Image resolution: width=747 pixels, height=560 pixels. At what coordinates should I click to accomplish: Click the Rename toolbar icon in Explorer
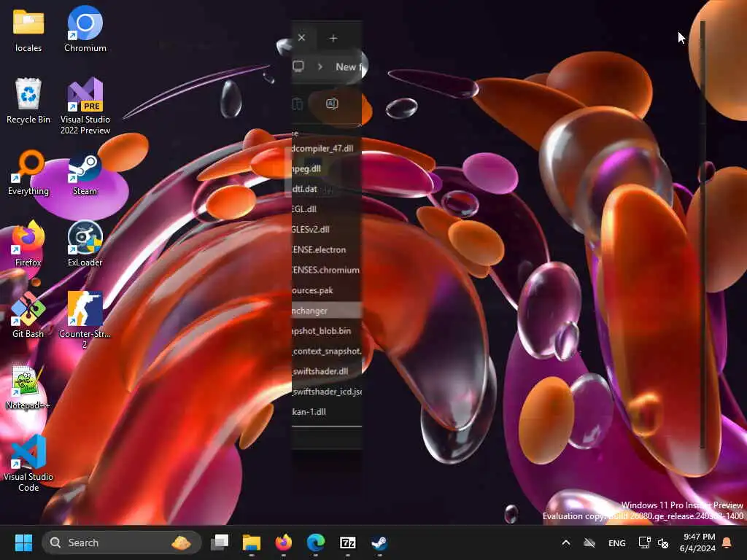[x=332, y=104]
